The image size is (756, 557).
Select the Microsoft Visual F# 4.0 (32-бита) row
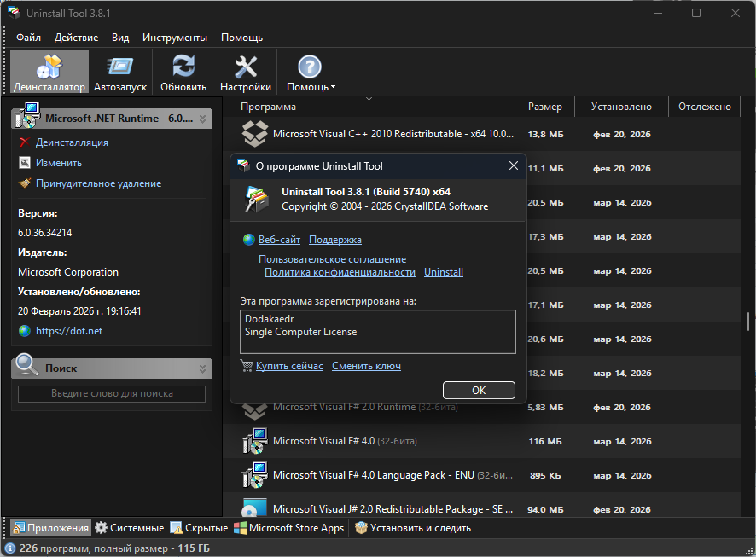pyautogui.click(x=481, y=441)
